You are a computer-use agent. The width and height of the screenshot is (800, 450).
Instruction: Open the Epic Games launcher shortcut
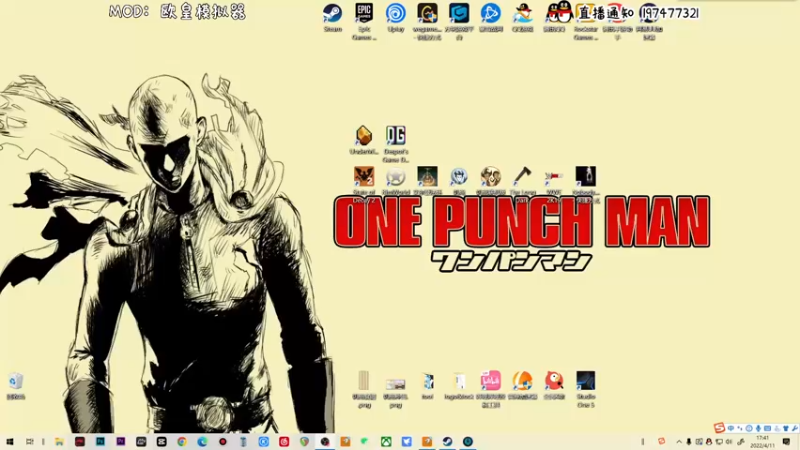[364, 20]
